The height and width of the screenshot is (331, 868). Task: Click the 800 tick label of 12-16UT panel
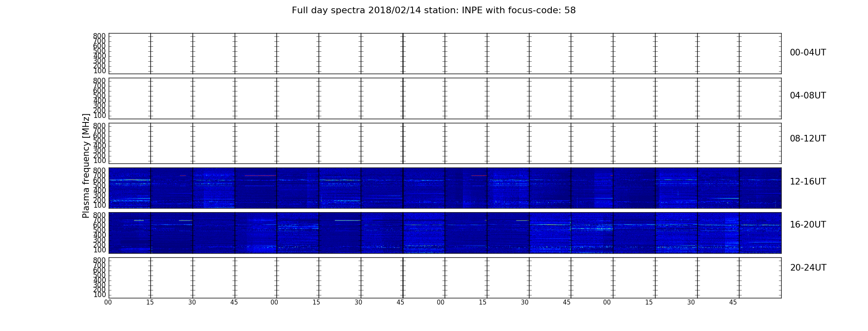[99, 170]
